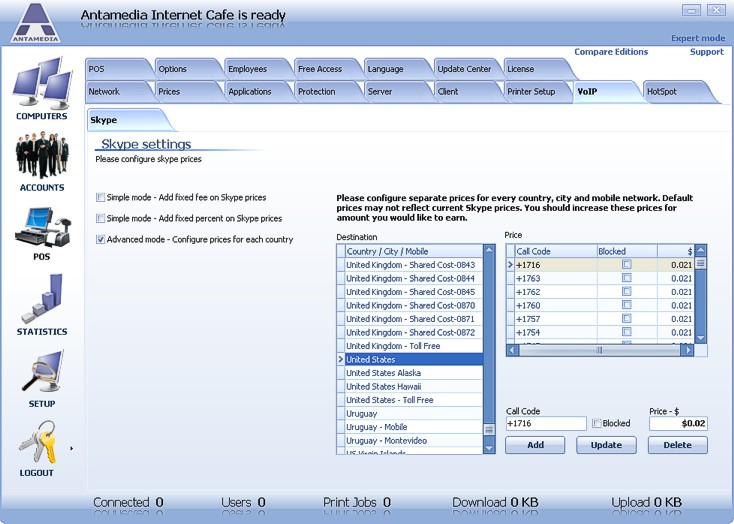The width and height of the screenshot is (734, 524).
Task: Click the destination list vertical scrollbar thumb
Action: pos(489,429)
